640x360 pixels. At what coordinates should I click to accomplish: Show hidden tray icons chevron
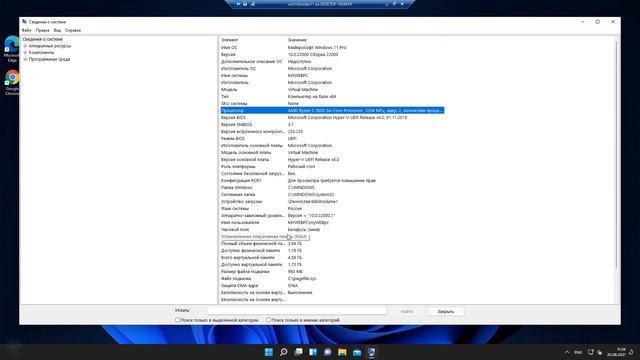(567, 352)
